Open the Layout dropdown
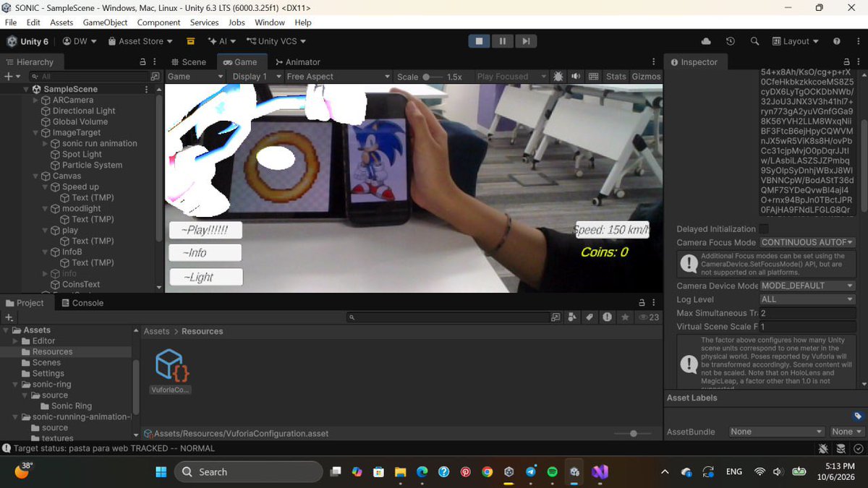The height and width of the screenshot is (488, 868). [796, 42]
